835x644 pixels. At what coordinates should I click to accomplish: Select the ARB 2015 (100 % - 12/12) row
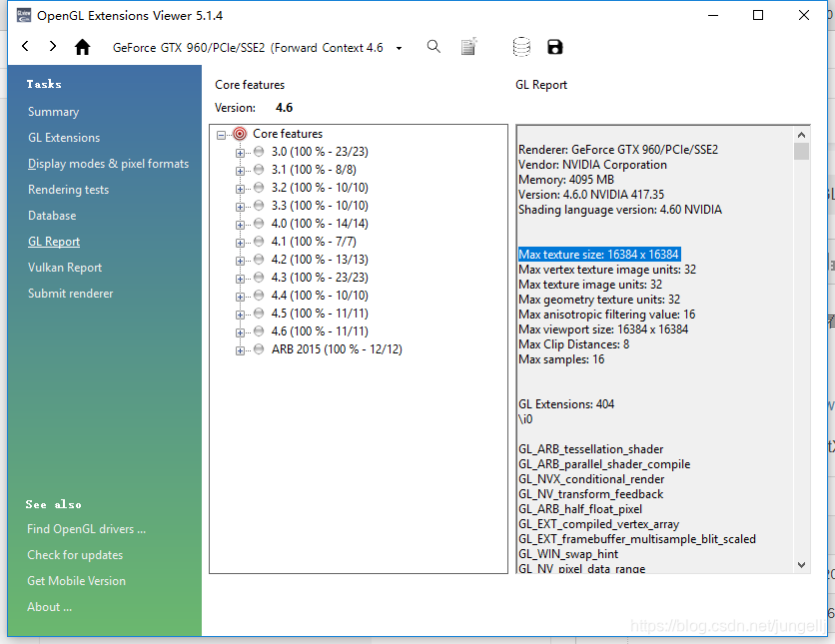point(337,349)
